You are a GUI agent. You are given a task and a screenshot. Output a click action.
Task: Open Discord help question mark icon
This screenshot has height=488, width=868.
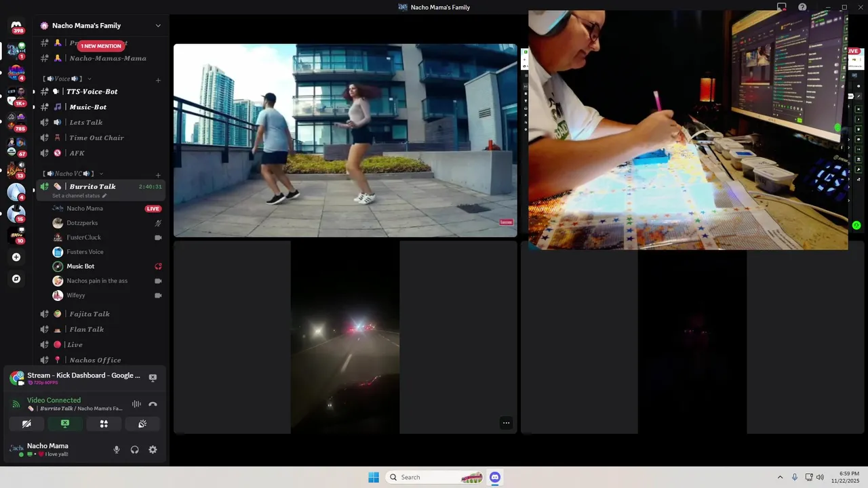coord(802,7)
